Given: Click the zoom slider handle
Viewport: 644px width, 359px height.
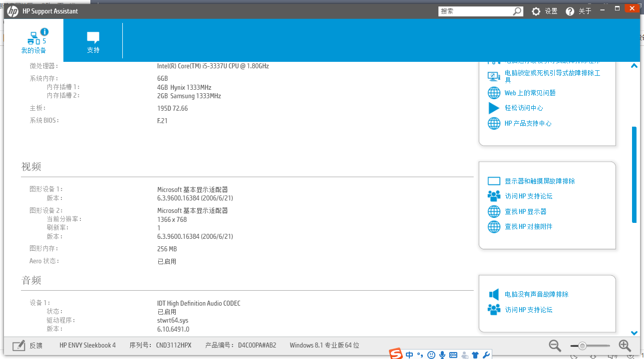Looking at the screenshot, I should tap(582, 346).
